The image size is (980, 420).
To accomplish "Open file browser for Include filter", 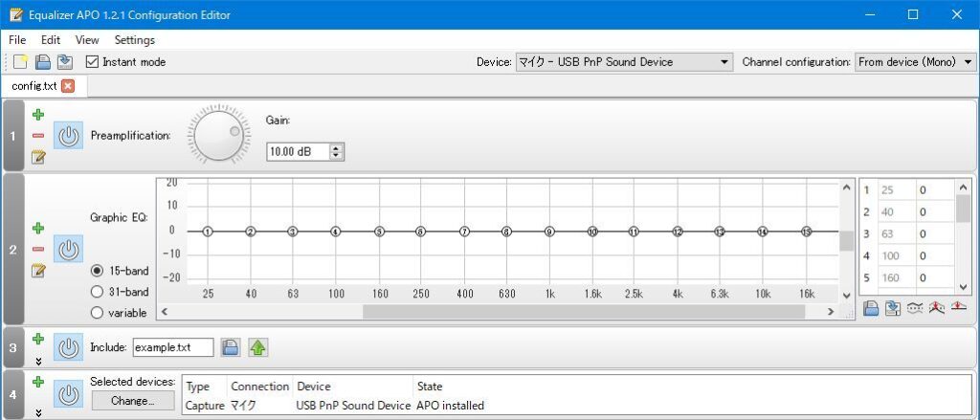I will click(231, 347).
